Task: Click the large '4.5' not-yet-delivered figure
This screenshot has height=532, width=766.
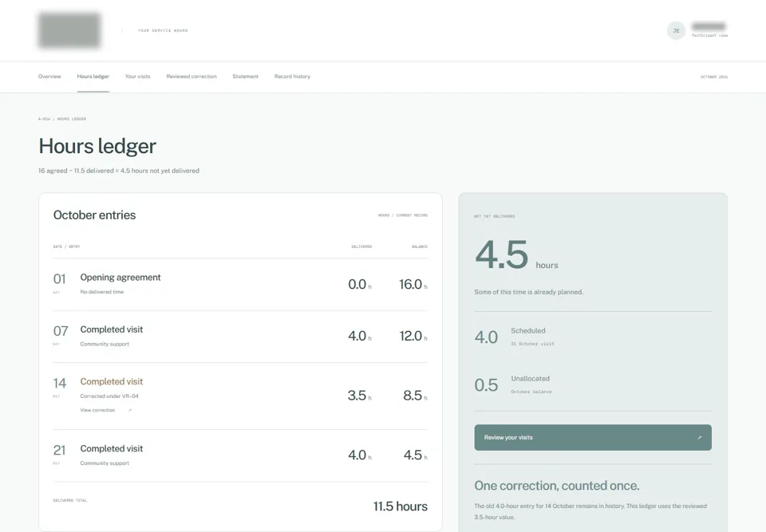Action: [501, 254]
